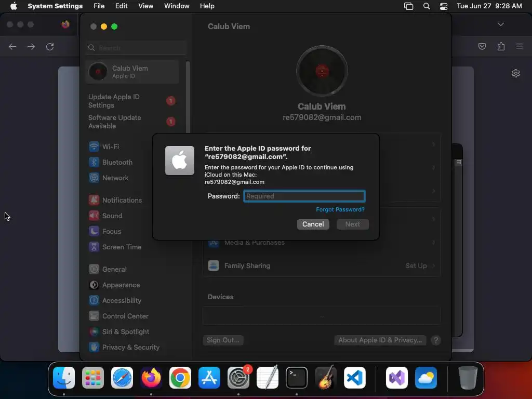Viewport: 532px width, 399px height.
Task: Open Finder from the Dock
Action: (64, 378)
